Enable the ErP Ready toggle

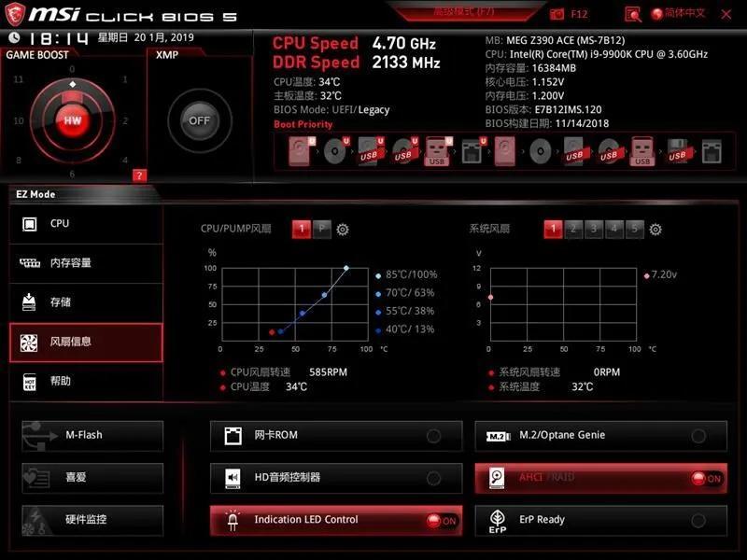click(x=698, y=521)
